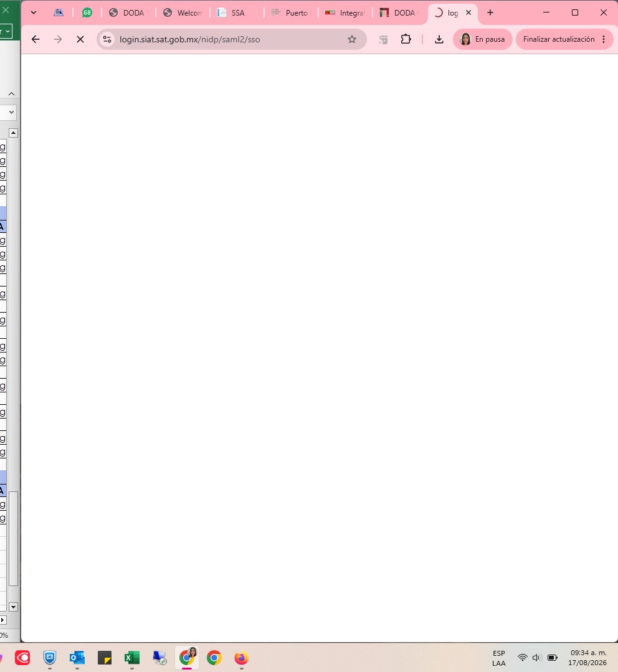The width and height of the screenshot is (618, 672).
Task: Click Finalizar actualización button
Action: point(559,39)
